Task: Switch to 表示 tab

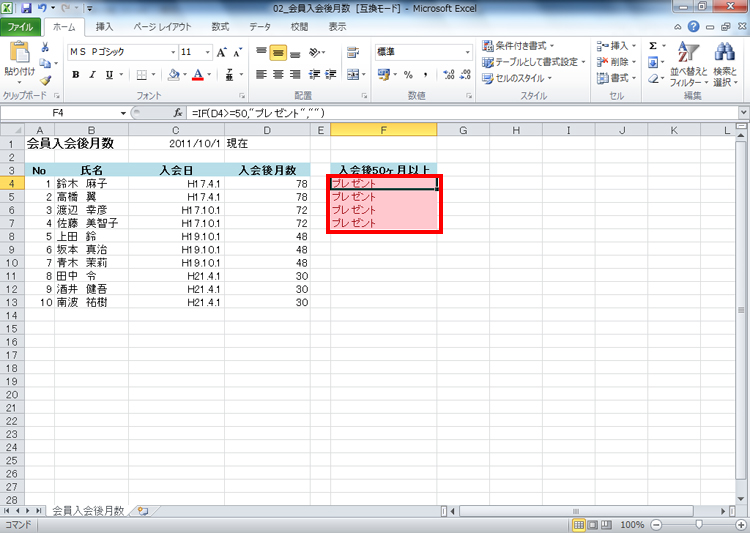Action: click(x=337, y=27)
